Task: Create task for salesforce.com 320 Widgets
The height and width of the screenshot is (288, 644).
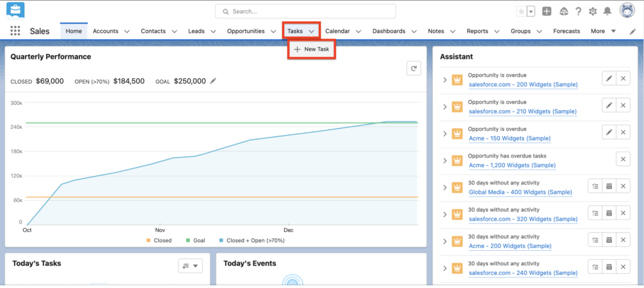Action: (595, 213)
